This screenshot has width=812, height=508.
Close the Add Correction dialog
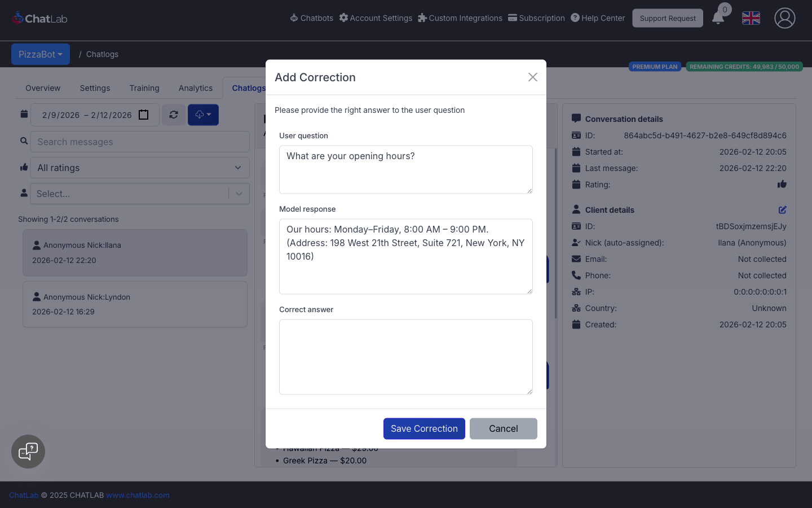(532, 77)
